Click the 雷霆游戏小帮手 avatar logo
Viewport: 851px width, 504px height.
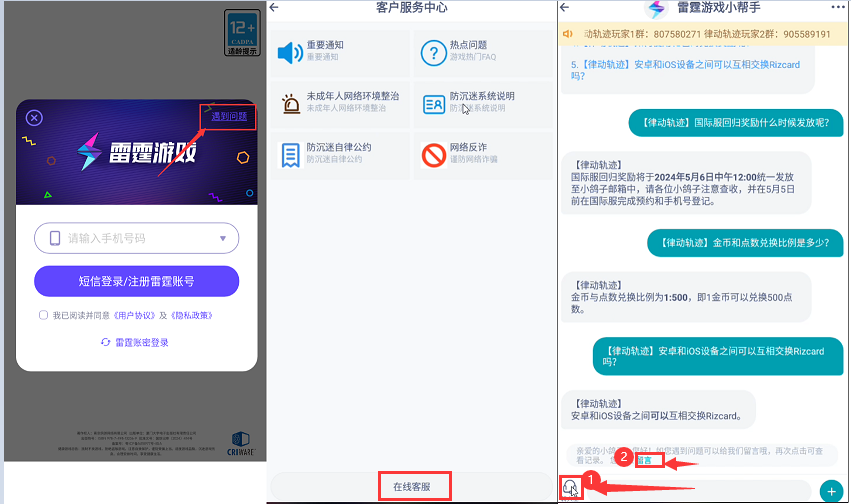pos(656,8)
